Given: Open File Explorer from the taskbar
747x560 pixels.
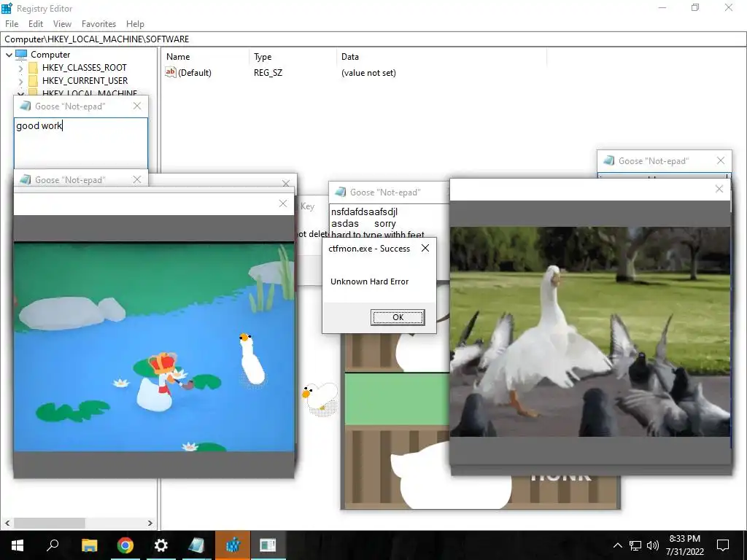Looking at the screenshot, I should pos(89,545).
